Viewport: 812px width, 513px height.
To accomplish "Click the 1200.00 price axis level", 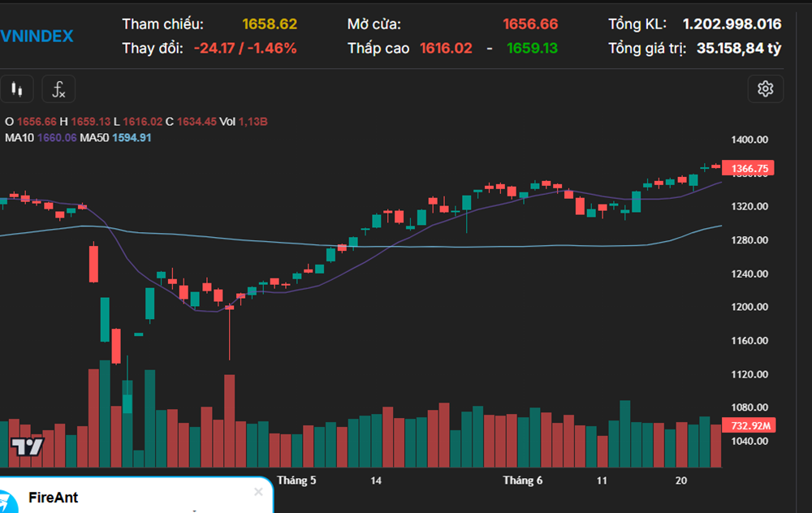I will tap(749, 307).
